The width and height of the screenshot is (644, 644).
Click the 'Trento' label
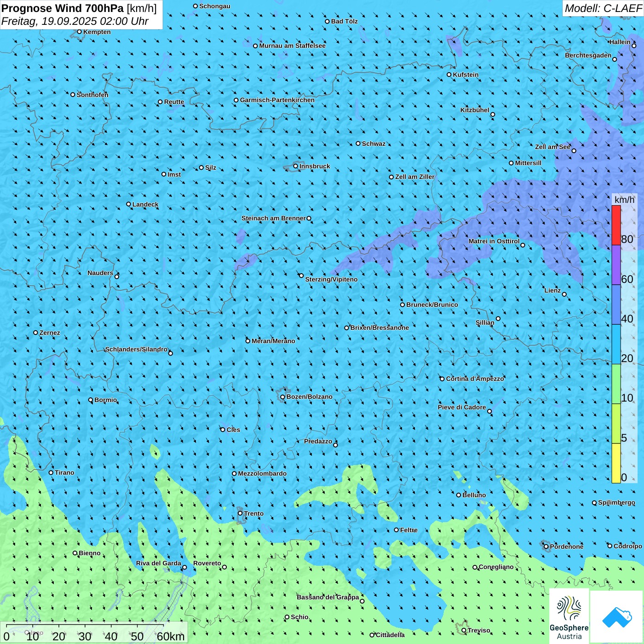point(254,513)
